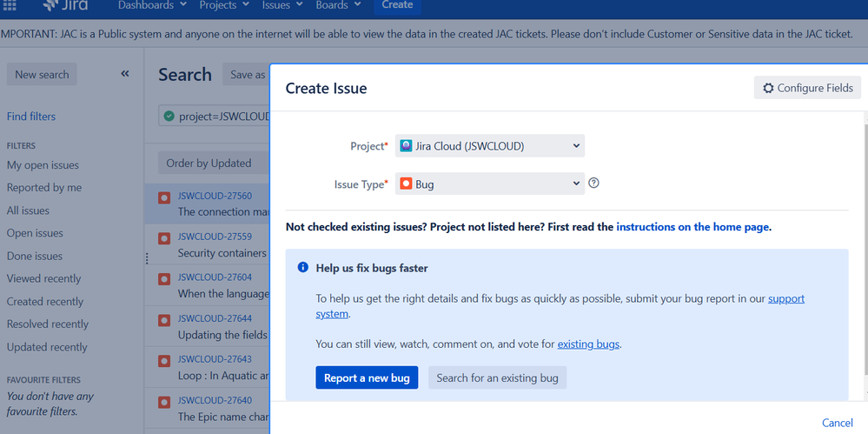The height and width of the screenshot is (434, 868).
Task: Select the All issues filter
Action: tap(28, 210)
